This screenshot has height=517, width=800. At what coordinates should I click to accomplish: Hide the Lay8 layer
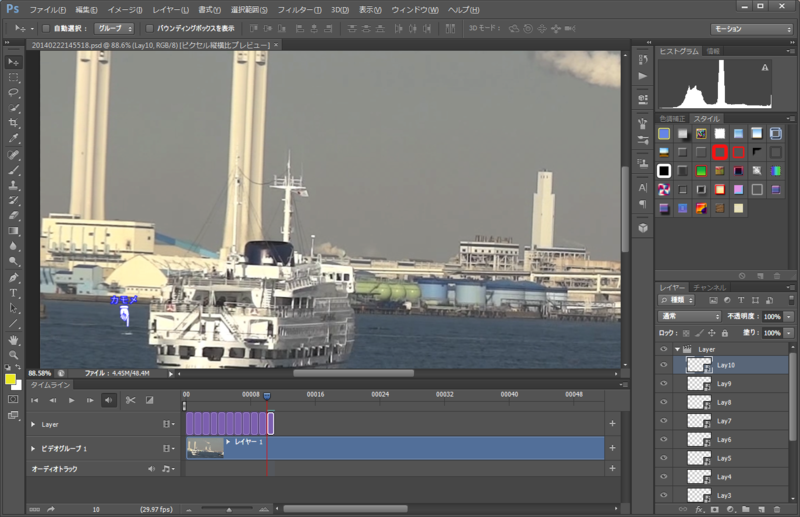[664, 402]
